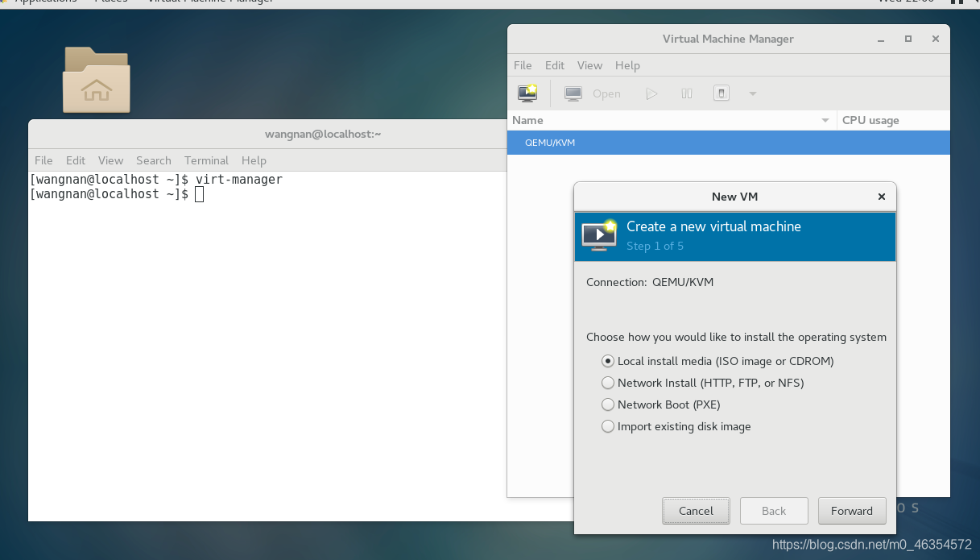Click the New VM wizard monitor icon
This screenshot has width=980, height=560.
click(599, 234)
